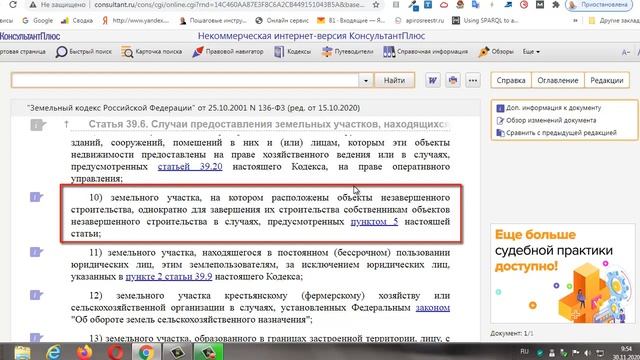Reload the page with the refresh icon

pyautogui.click(x=13, y=4)
